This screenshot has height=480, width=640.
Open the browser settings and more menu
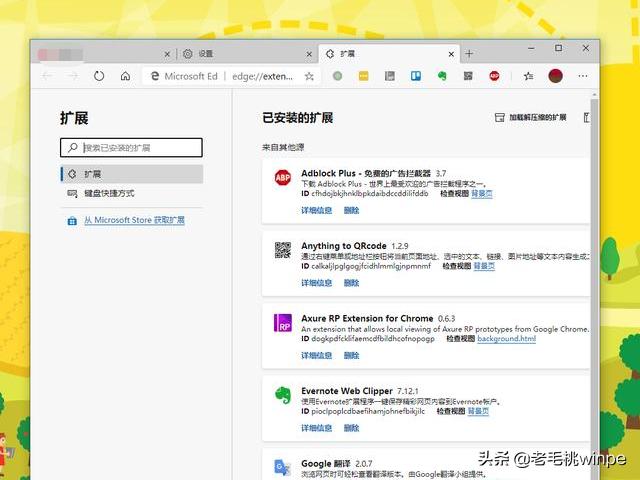point(583,76)
